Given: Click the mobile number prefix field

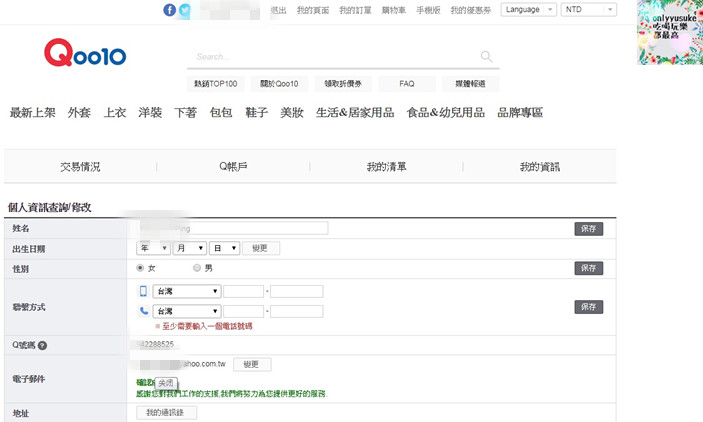Looking at the screenshot, I should (x=243, y=291).
